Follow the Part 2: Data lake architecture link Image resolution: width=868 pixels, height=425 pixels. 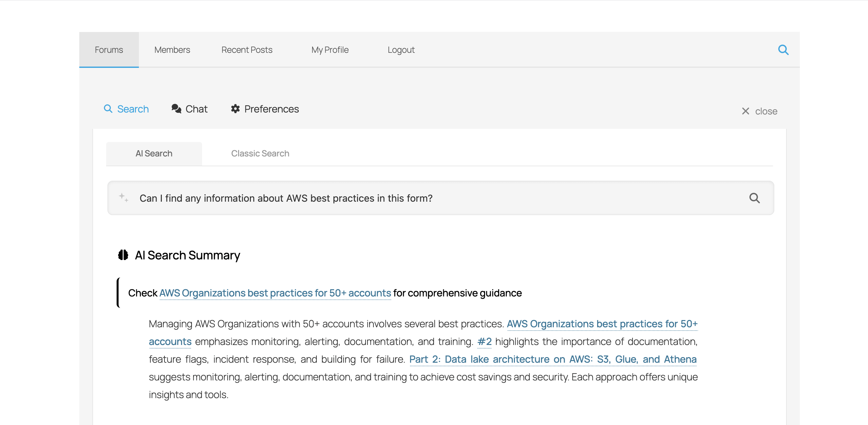click(553, 359)
